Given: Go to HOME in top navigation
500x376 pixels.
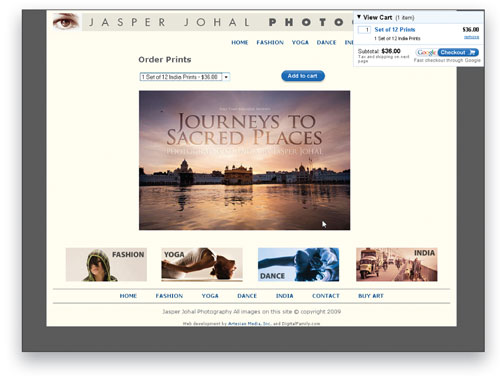Looking at the screenshot, I should (x=240, y=42).
